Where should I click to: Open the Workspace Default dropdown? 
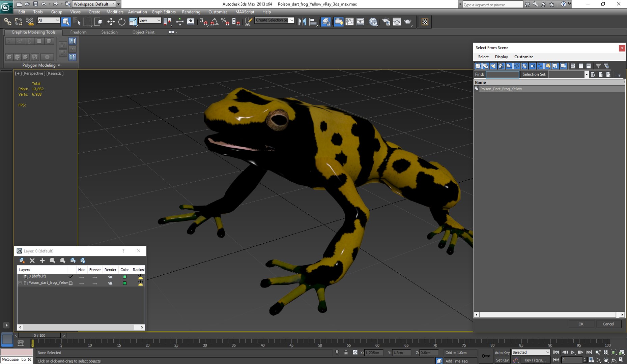(x=94, y=4)
